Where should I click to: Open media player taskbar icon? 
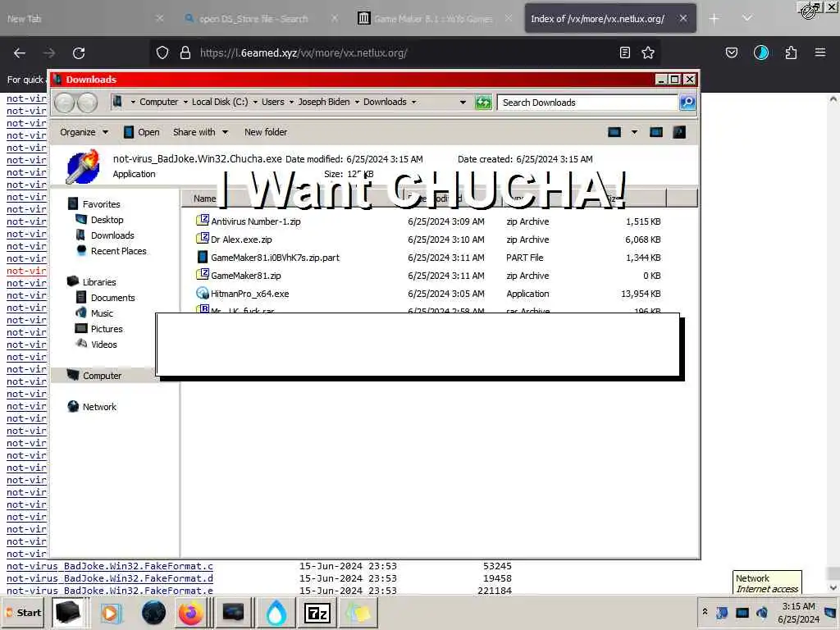[111, 613]
